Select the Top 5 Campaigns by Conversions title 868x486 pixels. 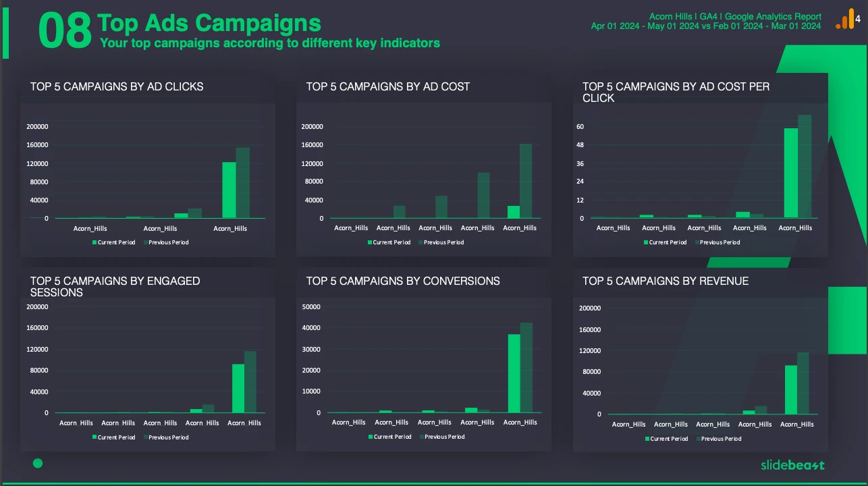(403, 281)
